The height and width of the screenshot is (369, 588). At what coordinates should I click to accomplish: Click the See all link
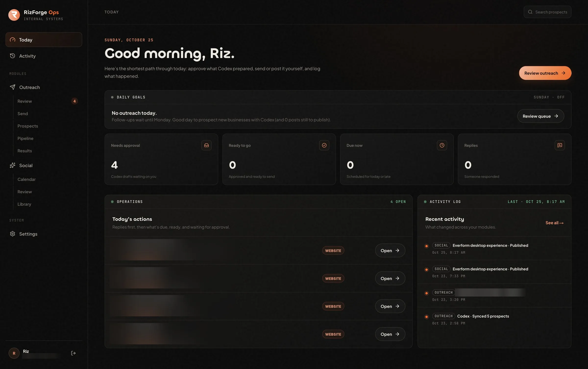coord(554,223)
